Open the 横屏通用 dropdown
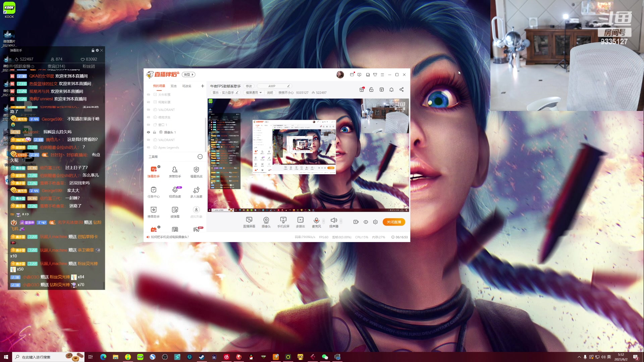This screenshot has height=362, width=644. click(254, 93)
